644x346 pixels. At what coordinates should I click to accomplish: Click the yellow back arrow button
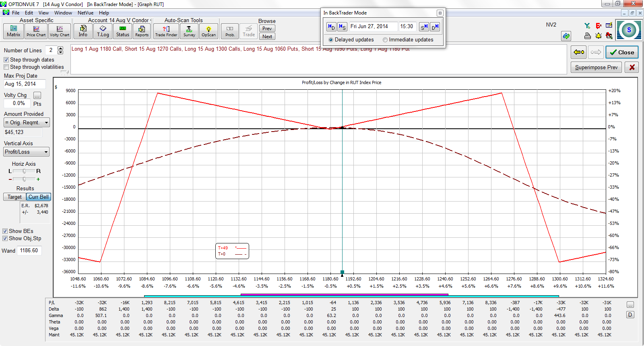[579, 52]
